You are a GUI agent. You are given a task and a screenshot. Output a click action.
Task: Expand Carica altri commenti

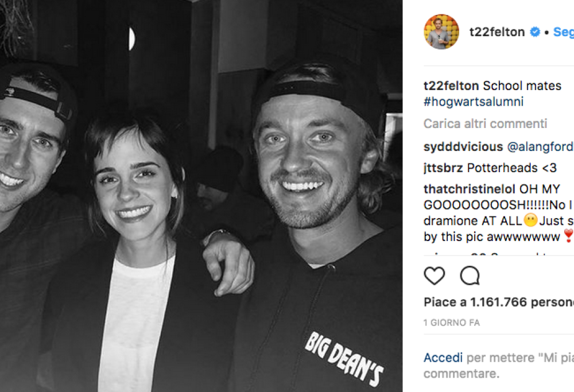point(485,124)
